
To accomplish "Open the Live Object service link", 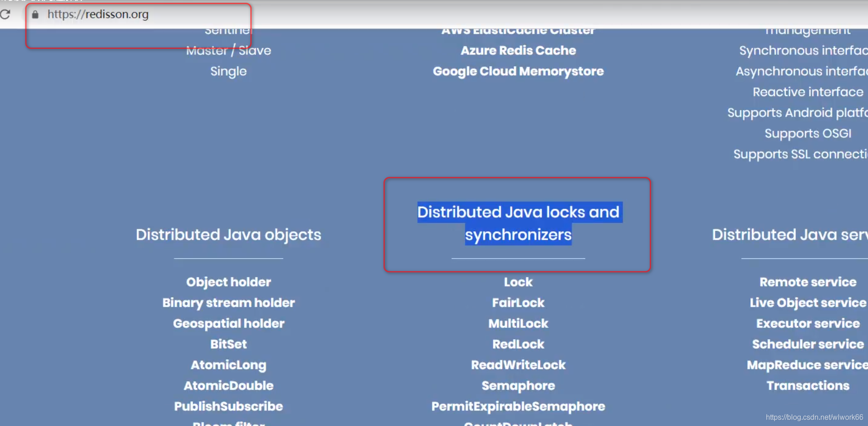I will 808,303.
